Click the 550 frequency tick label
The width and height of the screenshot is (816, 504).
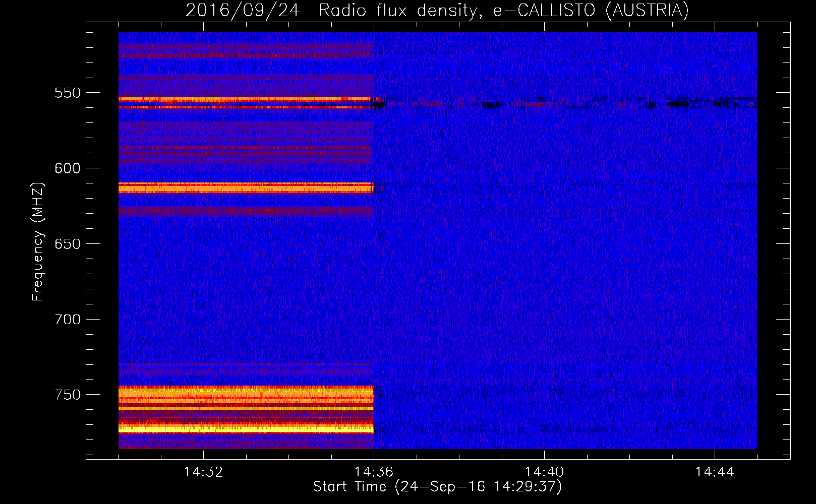(x=68, y=93)
